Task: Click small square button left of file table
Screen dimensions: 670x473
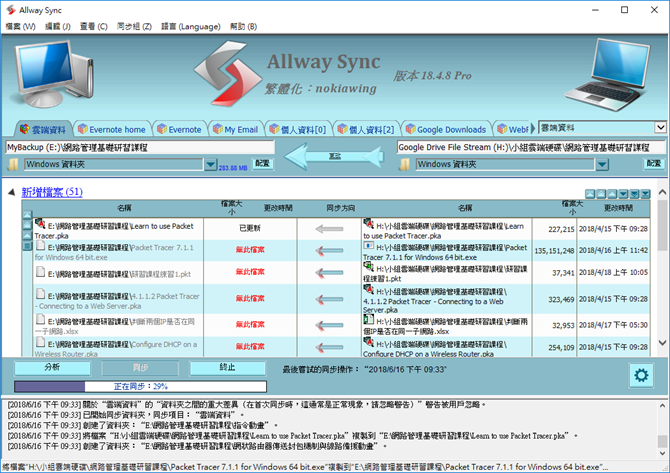Action: coord(27,246)
